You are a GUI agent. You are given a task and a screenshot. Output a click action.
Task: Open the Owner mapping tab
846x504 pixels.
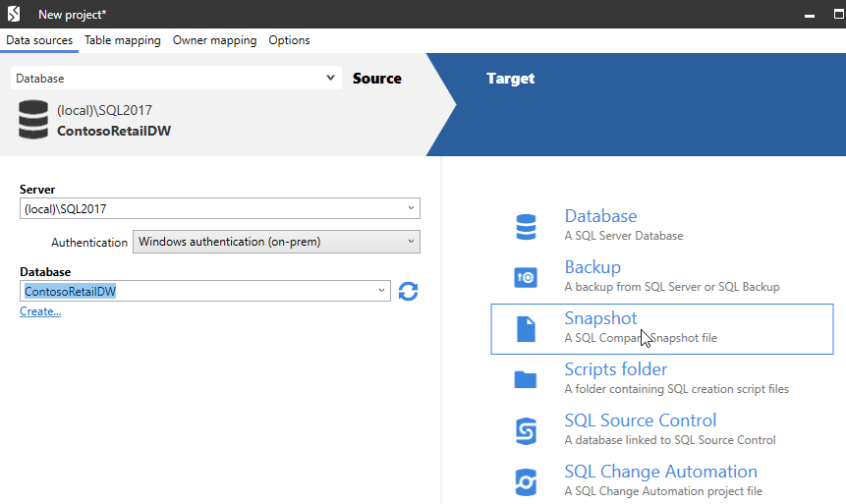click(214, 40)
